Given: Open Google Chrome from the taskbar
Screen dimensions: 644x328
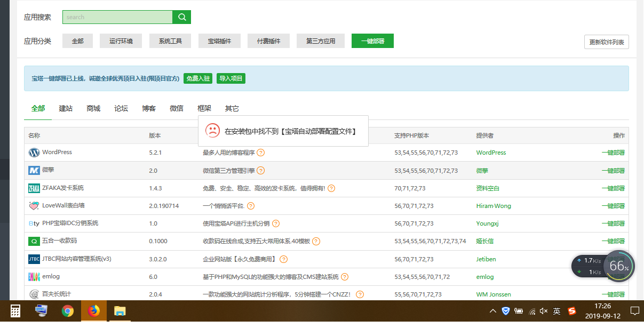Looking at the screenshot, I should point(67,311).
